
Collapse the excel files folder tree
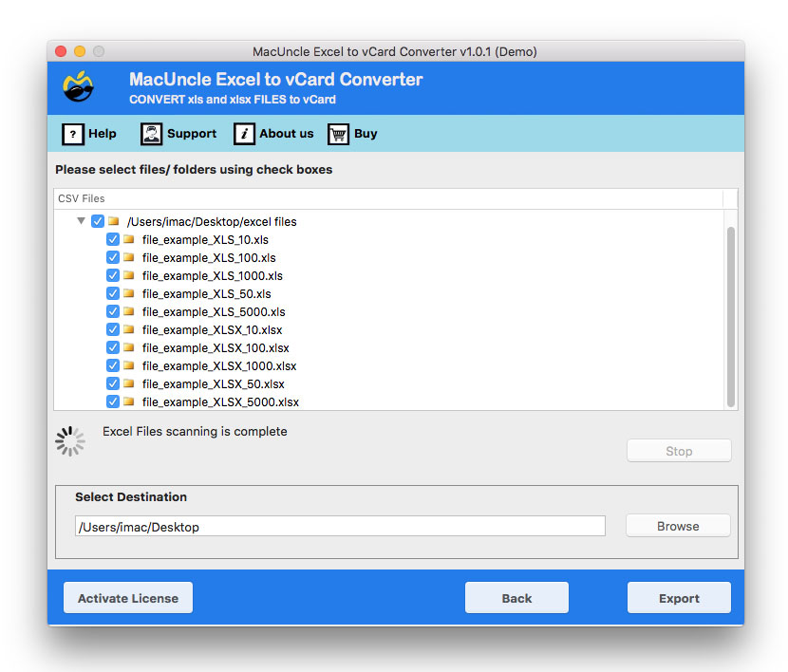tap(81, 221)
